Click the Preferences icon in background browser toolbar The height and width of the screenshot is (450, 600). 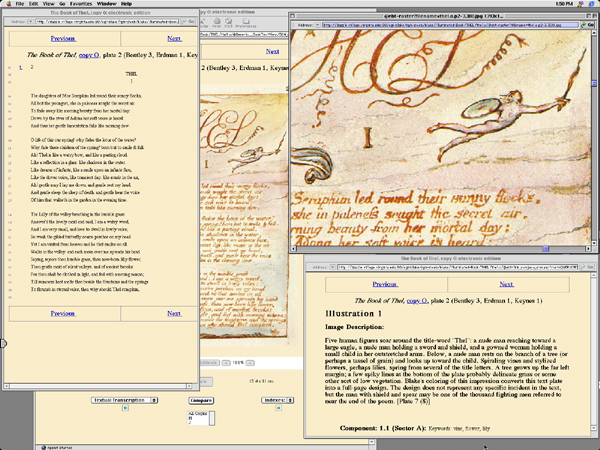[246, 23]
